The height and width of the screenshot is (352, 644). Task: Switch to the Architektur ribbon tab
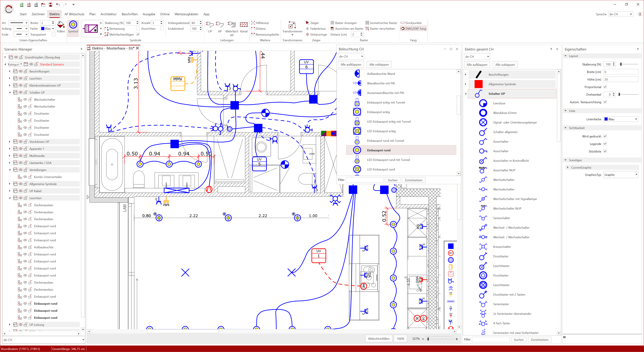click(108, 14)
